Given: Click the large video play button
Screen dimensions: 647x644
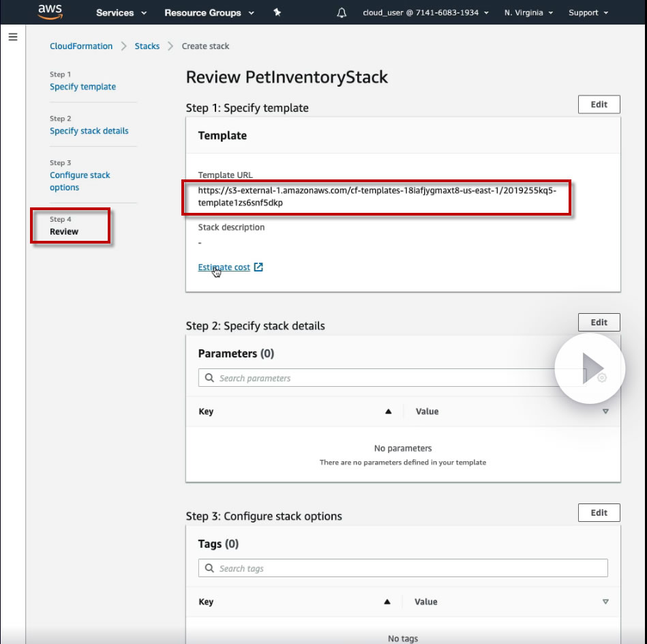Looking at the screenshot, I should point(590,368).
